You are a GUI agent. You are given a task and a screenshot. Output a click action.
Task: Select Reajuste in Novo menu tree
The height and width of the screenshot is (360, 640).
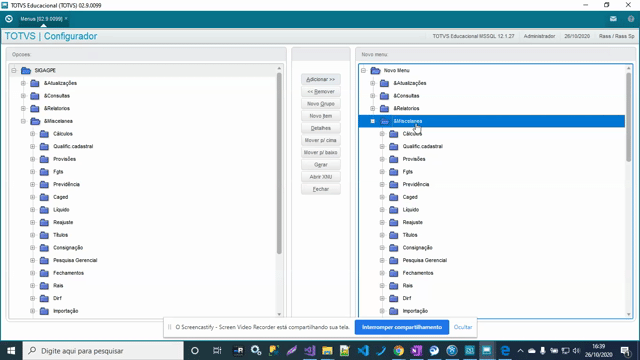[x=413, y=222]
